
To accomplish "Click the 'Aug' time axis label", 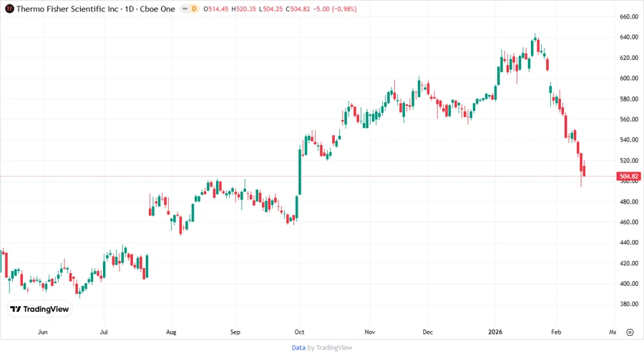I will (171, 332).
